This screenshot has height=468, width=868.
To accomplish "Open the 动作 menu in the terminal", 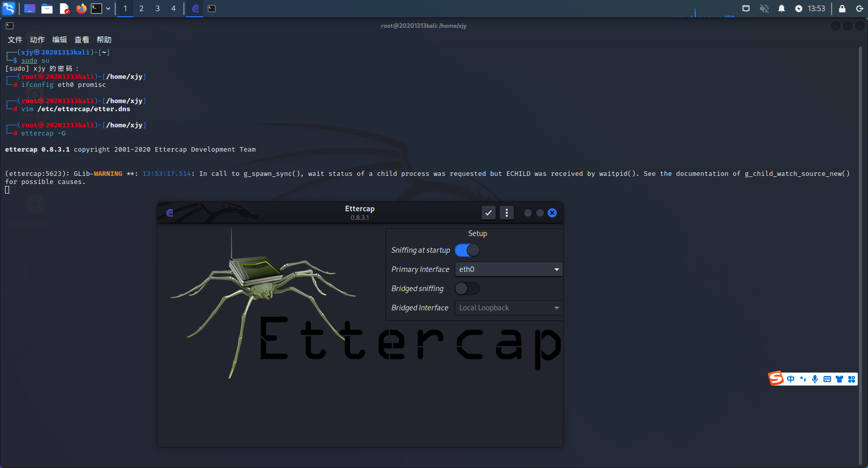I will tap(37, 40).
